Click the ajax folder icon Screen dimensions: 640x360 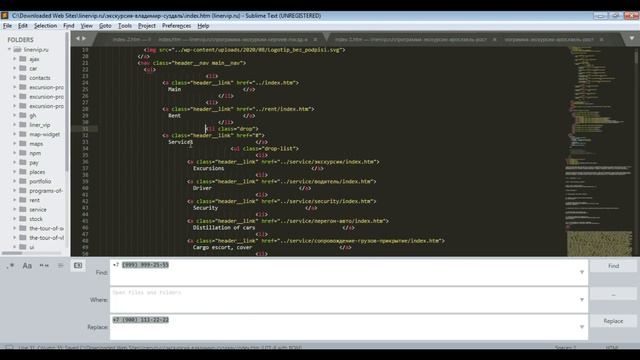tap(23, 59)
